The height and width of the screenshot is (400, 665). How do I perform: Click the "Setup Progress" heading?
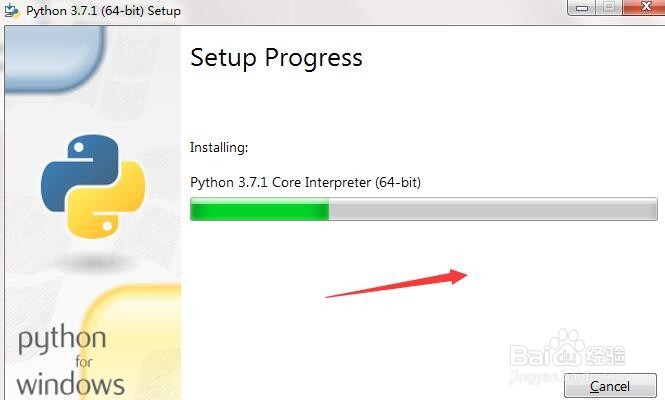point(276,57)
